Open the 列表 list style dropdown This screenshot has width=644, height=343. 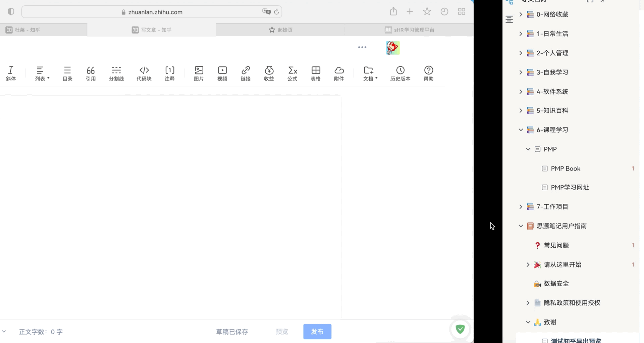(42, 73)
